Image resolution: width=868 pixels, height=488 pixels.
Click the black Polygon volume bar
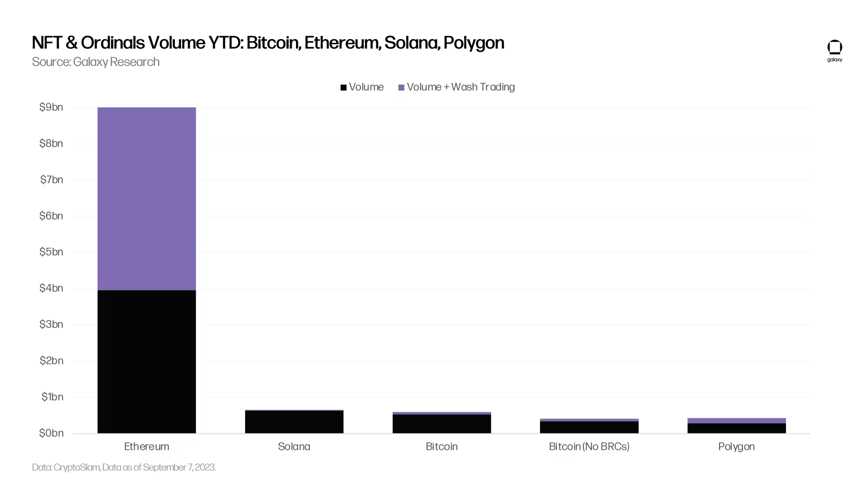pos(736,428)
